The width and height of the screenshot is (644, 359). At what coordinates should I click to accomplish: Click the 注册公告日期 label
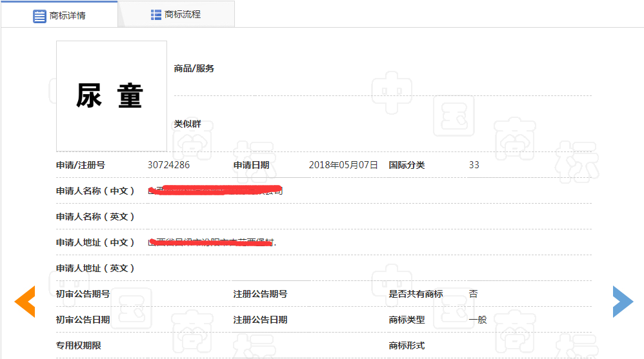(x=260, y=320)
